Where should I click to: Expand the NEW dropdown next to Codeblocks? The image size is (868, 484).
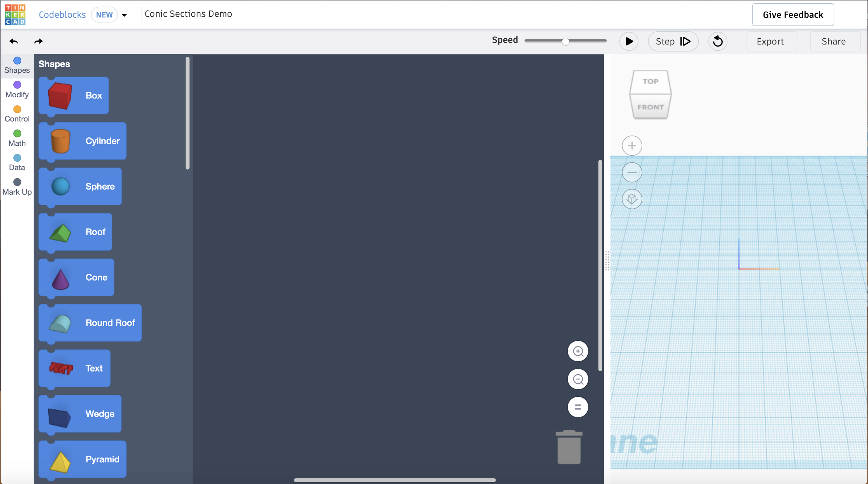click(x=124, y=15)
